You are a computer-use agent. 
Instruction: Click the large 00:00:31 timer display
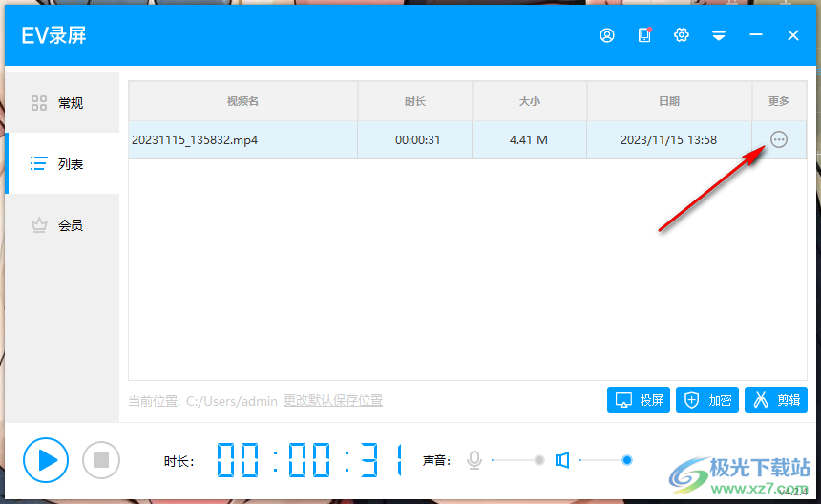click(309, 460)
